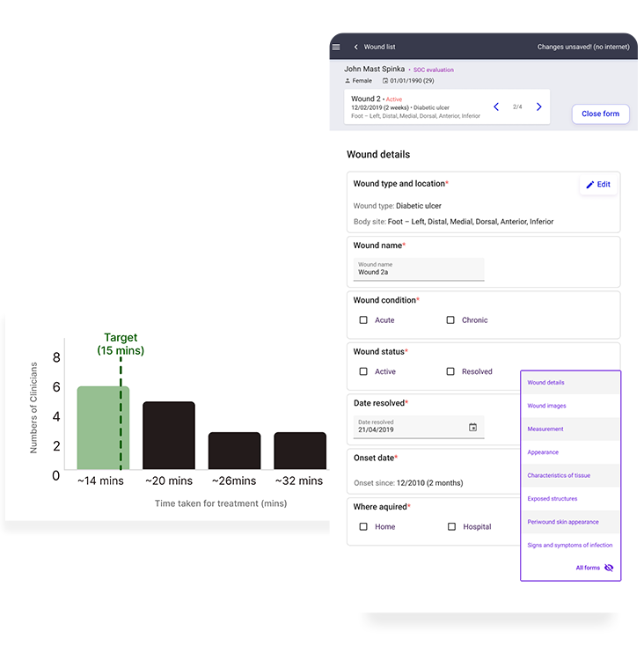The width and height of the screenshot is (644, 653).
Task: Click the patient name John Mast Spinka
Action: (374, 70)
